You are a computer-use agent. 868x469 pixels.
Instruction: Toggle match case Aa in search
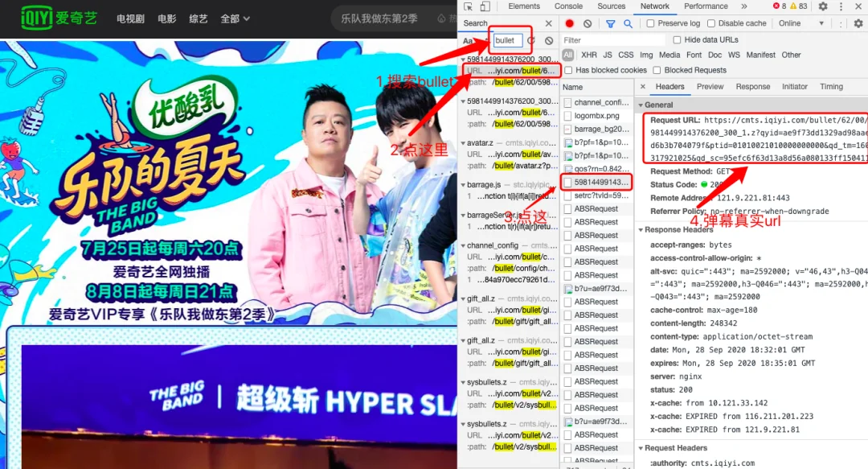point(468,40)
